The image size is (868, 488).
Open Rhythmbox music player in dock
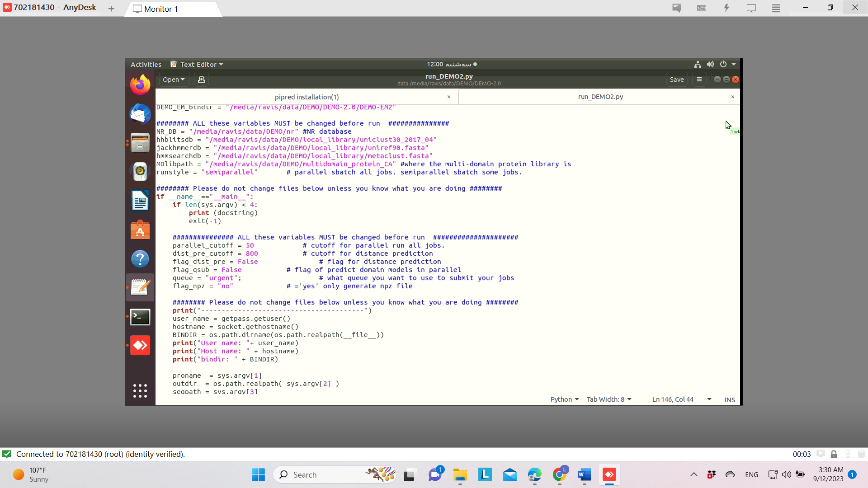point(140,172)
